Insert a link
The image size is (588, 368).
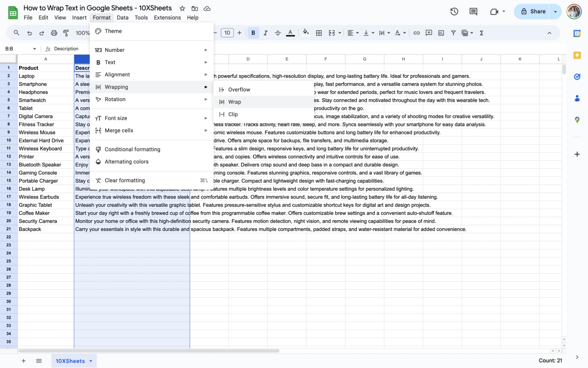click(x=416, y=33)
